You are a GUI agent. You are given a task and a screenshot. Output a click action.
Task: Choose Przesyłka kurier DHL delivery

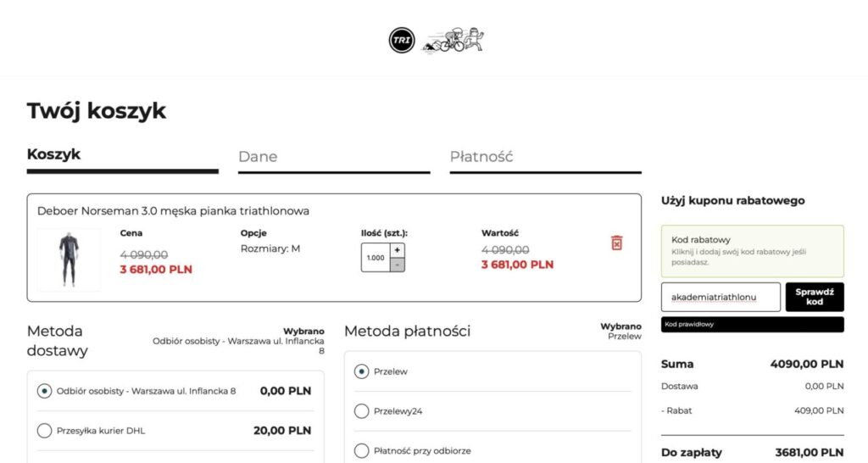click(45, 431)
